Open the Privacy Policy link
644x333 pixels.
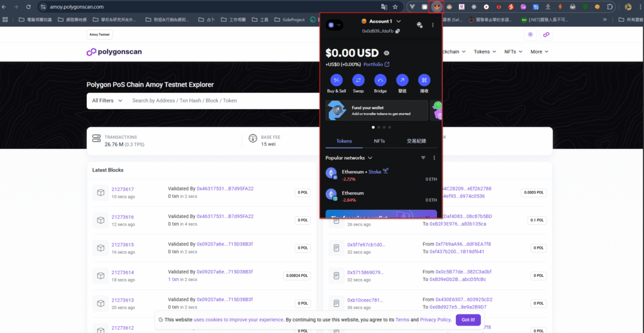[x=435, y=320]
